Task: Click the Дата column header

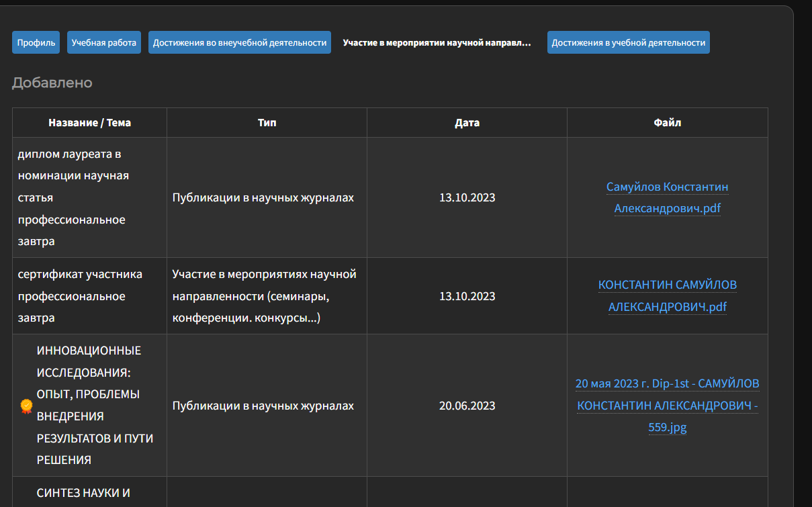Action: 467,123
